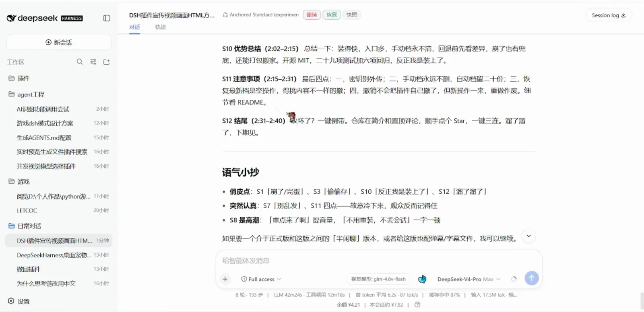Switch to the 轨迹 tab
This screenshot has height=312, width=644.
160,27
